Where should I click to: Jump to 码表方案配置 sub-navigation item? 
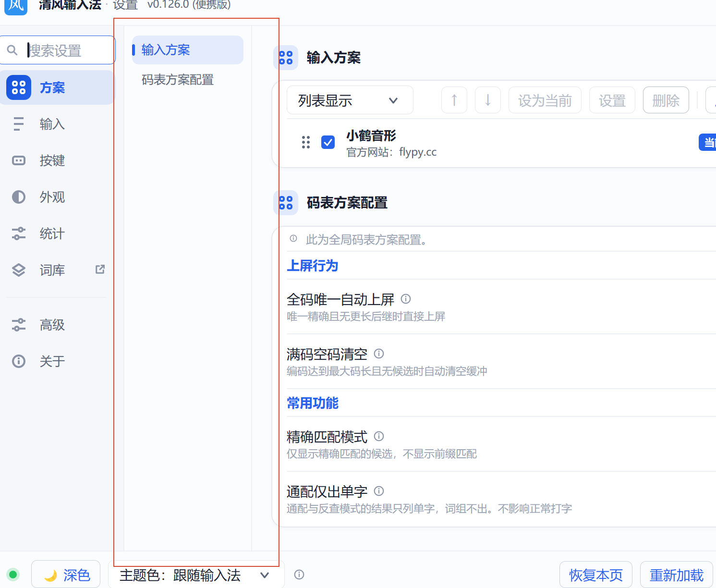pos(188,80)
